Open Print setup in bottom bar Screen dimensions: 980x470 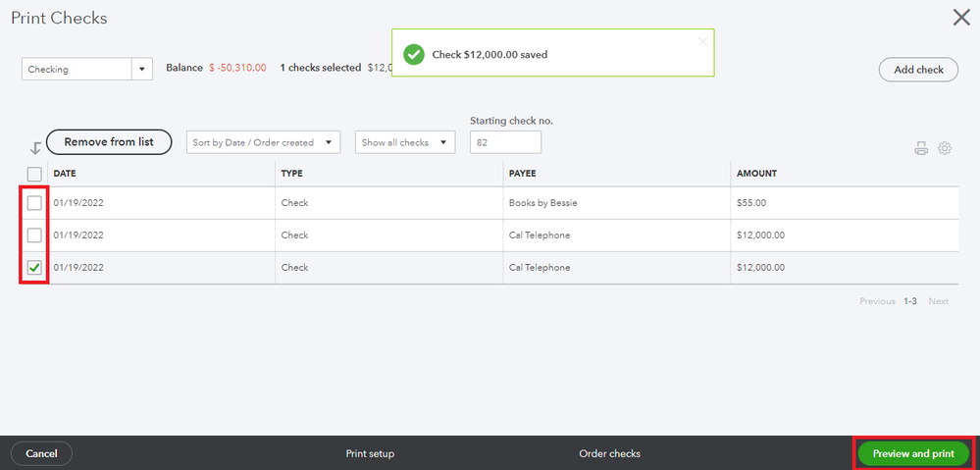click(x=370, y=453)
